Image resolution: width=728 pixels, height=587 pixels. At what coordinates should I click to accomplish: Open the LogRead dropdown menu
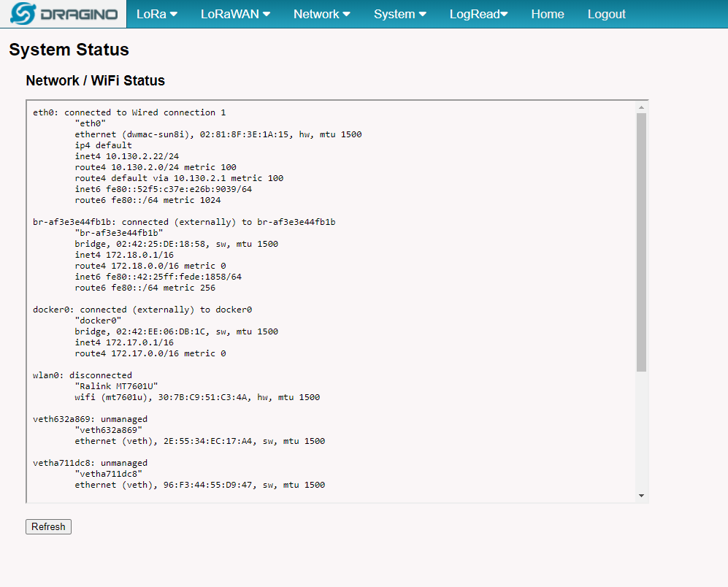[x=479, y=14]
